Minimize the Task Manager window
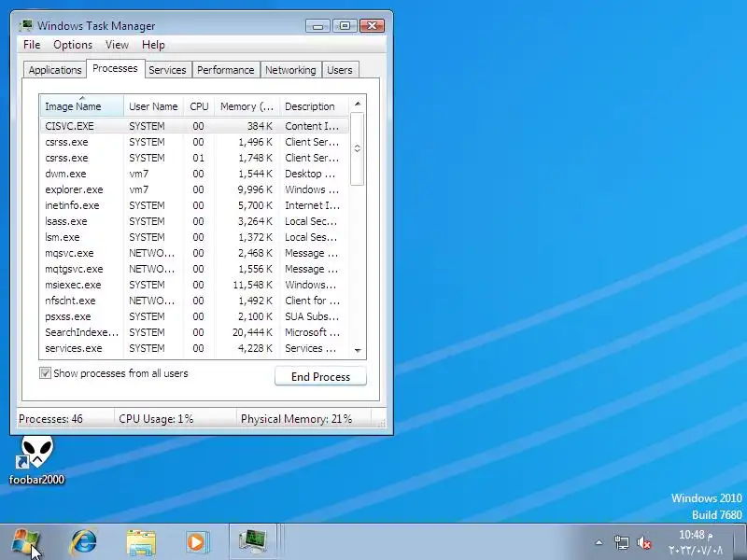747x560 pixels. (317, 26)
